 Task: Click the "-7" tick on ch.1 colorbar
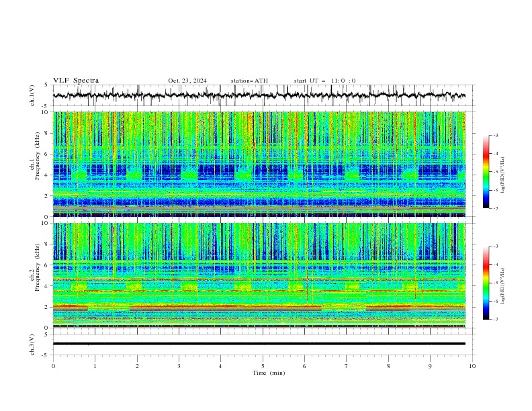pos(495,208)
